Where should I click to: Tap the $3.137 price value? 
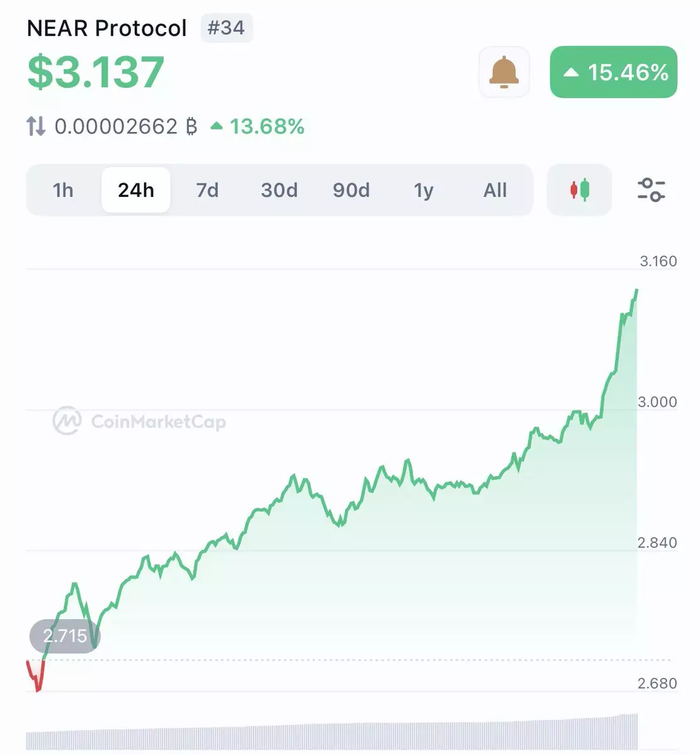tap(96, 72)
